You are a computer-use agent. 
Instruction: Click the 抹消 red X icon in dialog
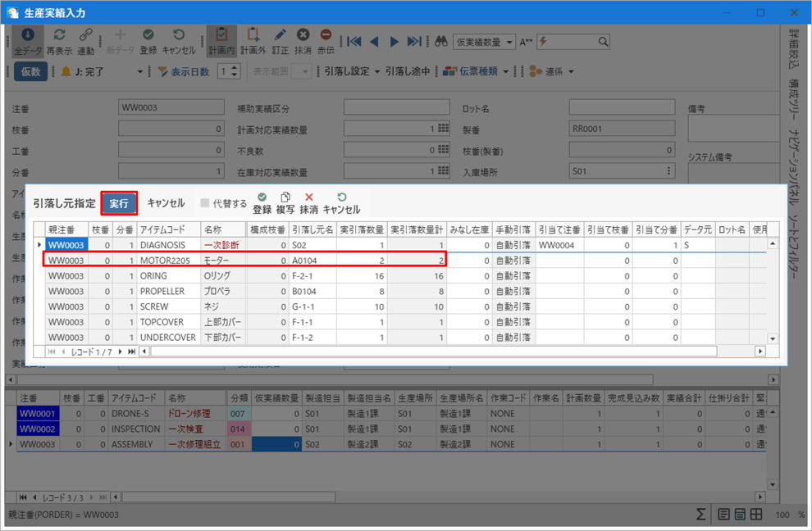(x=309, y=197)
